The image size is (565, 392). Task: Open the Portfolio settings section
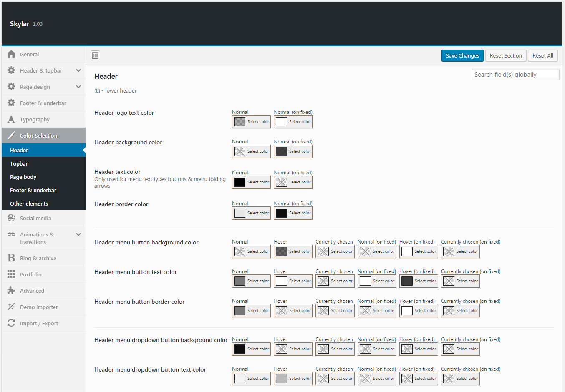[43, 274]
